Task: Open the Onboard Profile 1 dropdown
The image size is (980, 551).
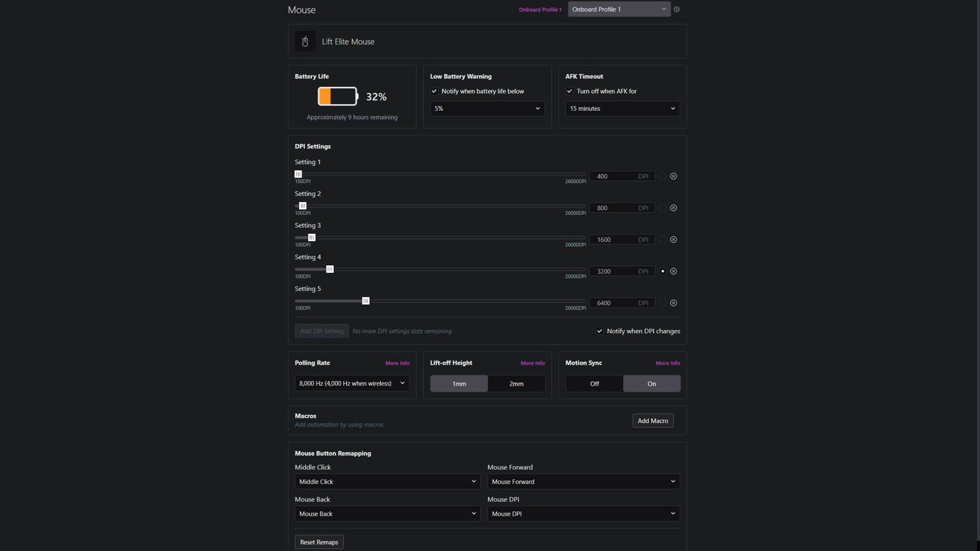Action: click(619, 9)
